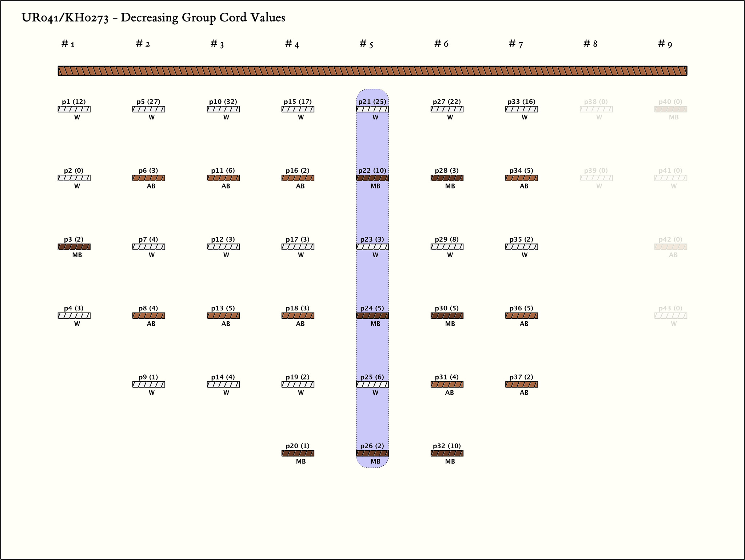745x560 pixels.
Task: Select the faded p40 (0) MB cord
Action: [670, 109]
